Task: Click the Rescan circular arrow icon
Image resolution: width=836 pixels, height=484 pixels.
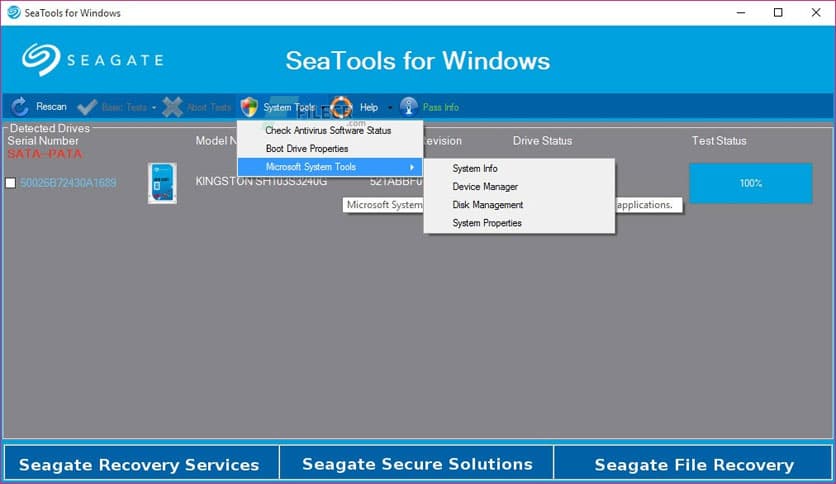Action: point(20,107)
